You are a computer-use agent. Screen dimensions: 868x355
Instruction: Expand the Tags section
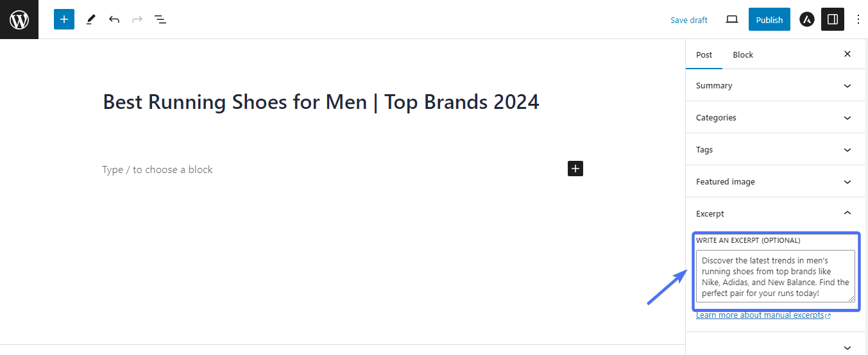point(776,149)
